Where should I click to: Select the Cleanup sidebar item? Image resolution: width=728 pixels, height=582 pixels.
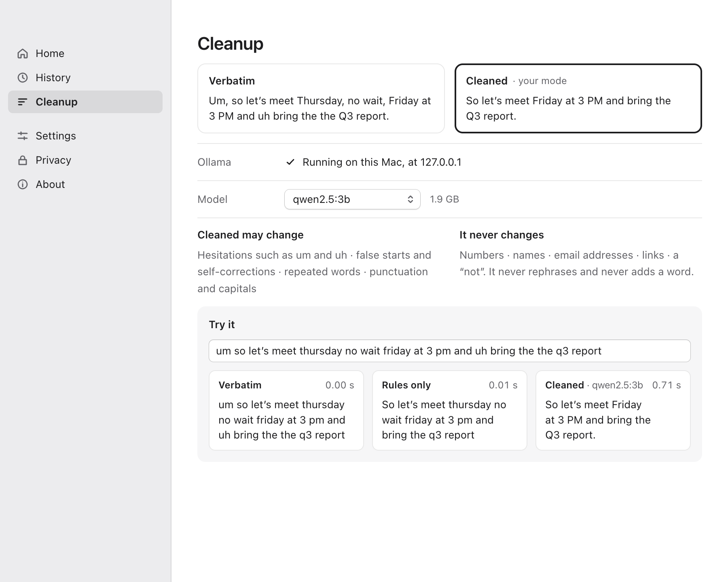pyautogui.click(x=85, y=102)
